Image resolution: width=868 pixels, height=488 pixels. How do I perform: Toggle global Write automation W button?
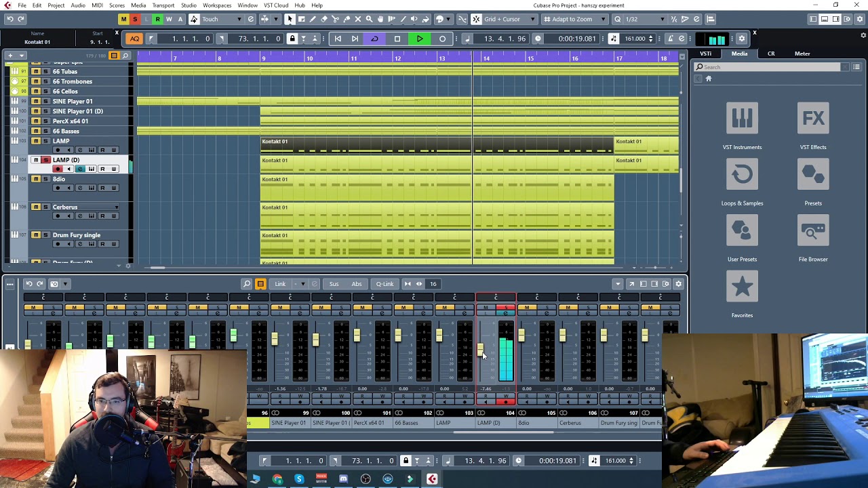click(169, 19)
